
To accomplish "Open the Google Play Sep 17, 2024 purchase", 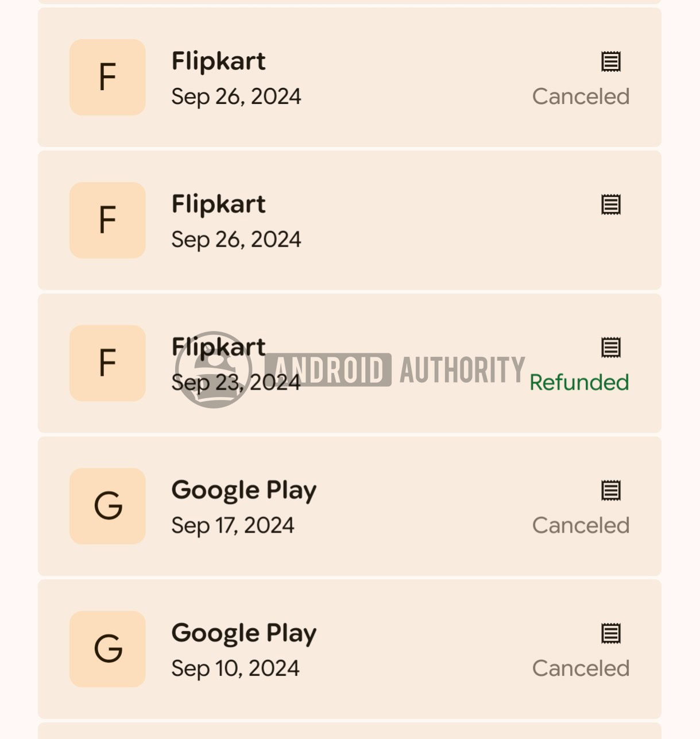I will click(x=350, y=506).
